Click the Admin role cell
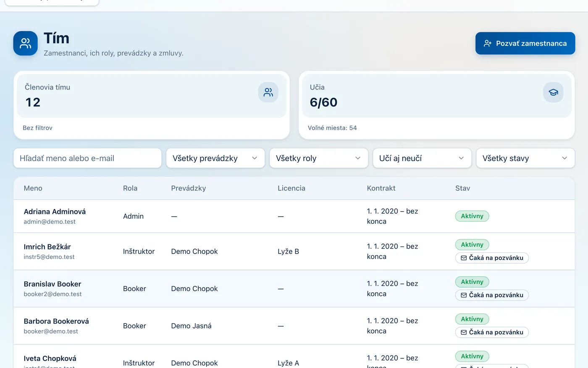588x368 pixels. click(x=133, y=216)
